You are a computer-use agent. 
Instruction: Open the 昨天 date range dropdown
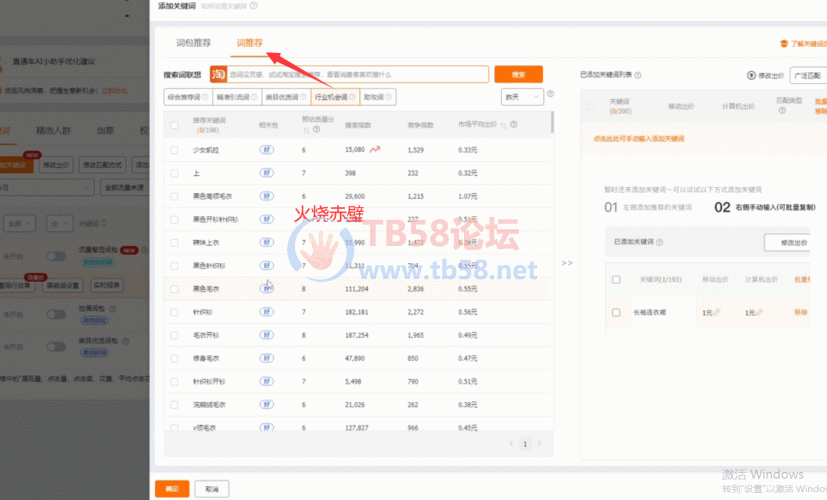pos(521,97)
